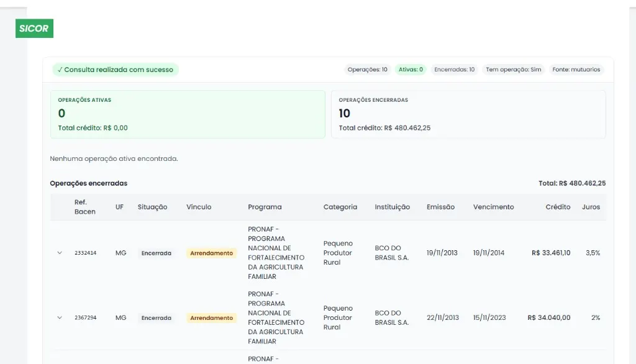Click due date 15/11/2023

coord(489,318)
